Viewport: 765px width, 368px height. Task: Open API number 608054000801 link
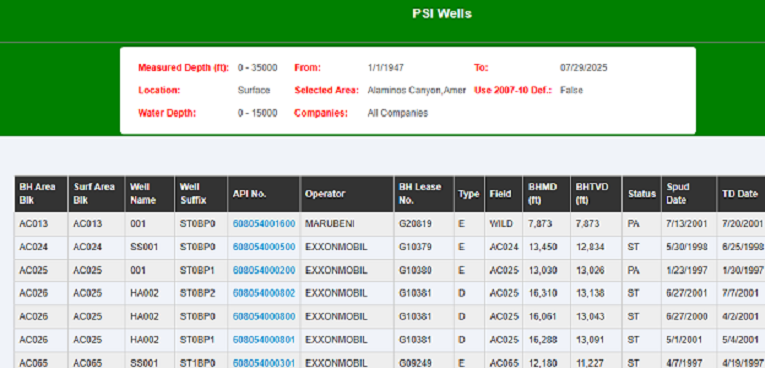click(264, 340)
